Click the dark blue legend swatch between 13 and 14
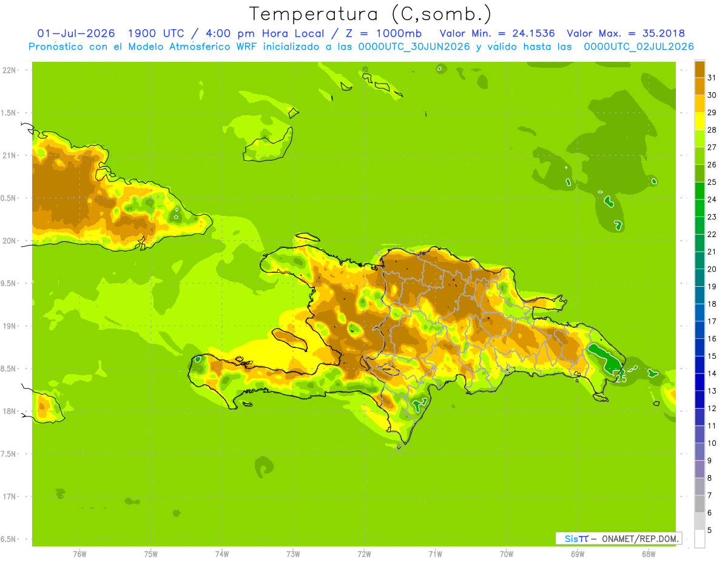 [x=699, y=381]
